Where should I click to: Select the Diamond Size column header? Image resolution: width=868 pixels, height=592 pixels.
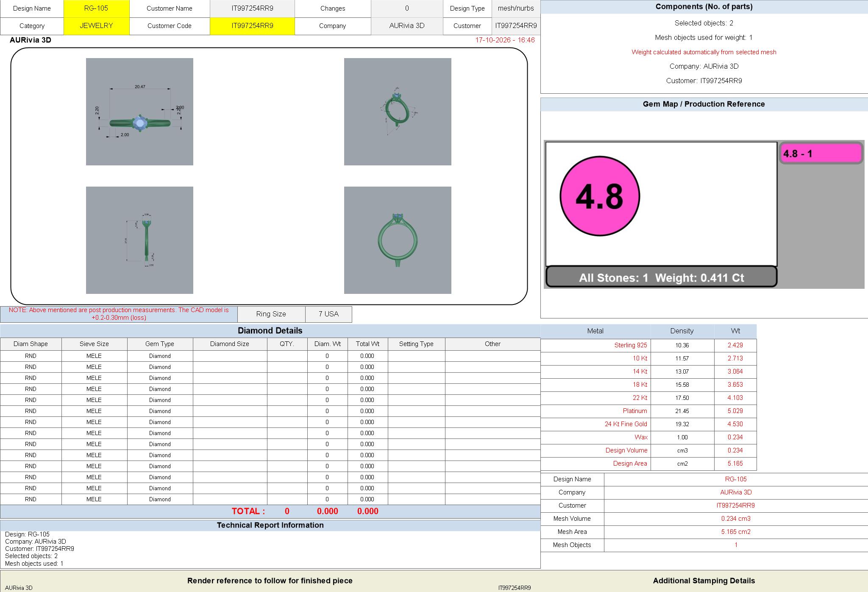pyautogui.click(x=230, y=344)
